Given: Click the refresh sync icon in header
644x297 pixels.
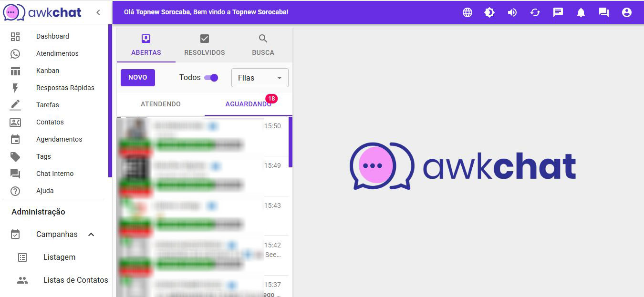Looking at the screenshot, I should (x=535, y=12).
